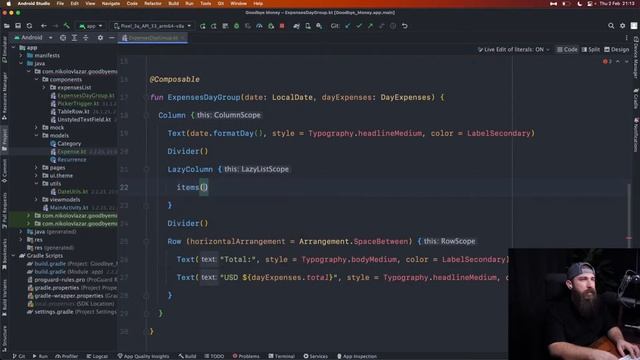640x360 pixels.
Task: Expand the pages package
Action: 37,167
